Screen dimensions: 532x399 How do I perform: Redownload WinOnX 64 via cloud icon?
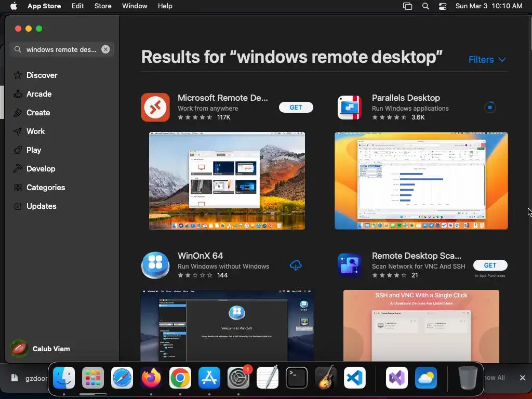click(296, 265)
